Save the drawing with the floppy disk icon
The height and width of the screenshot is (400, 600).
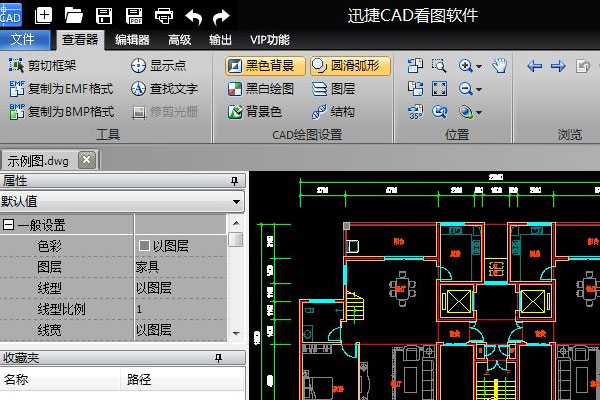tap(104, 16)
